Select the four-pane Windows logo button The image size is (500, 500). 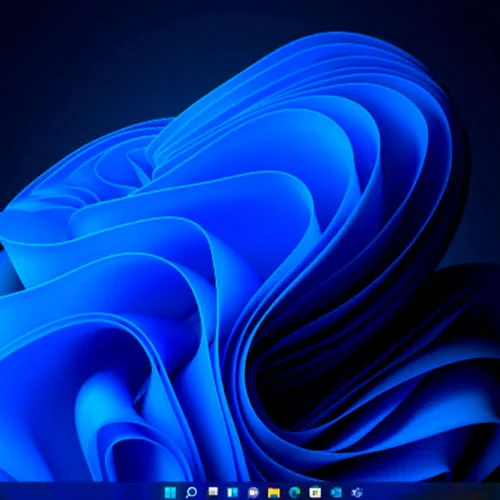[170, 492]
